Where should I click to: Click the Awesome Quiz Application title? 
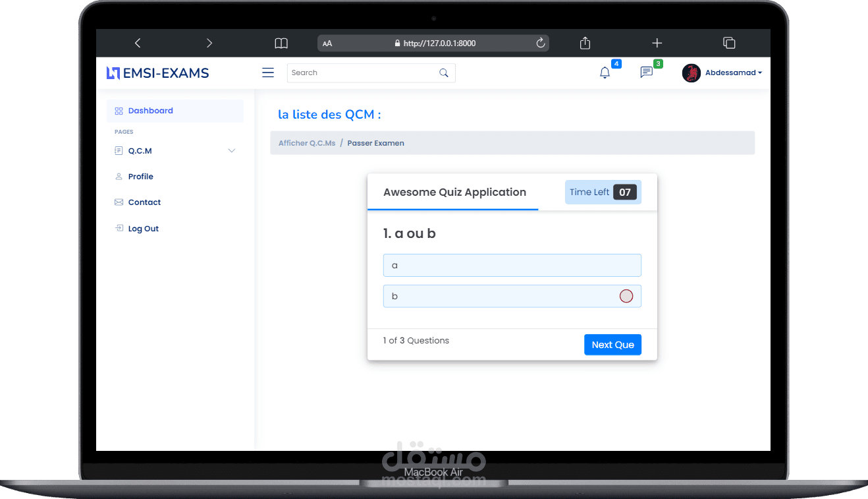tap(454, 192)
